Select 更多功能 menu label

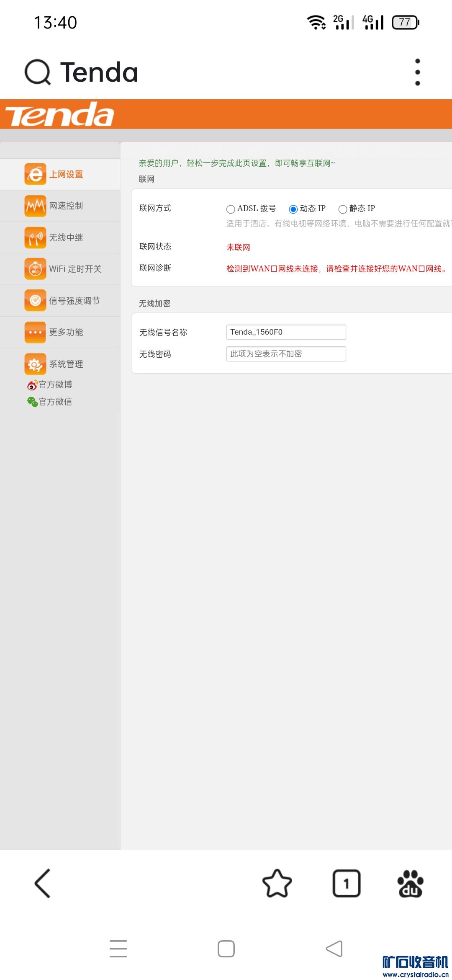tap(66, 332)
